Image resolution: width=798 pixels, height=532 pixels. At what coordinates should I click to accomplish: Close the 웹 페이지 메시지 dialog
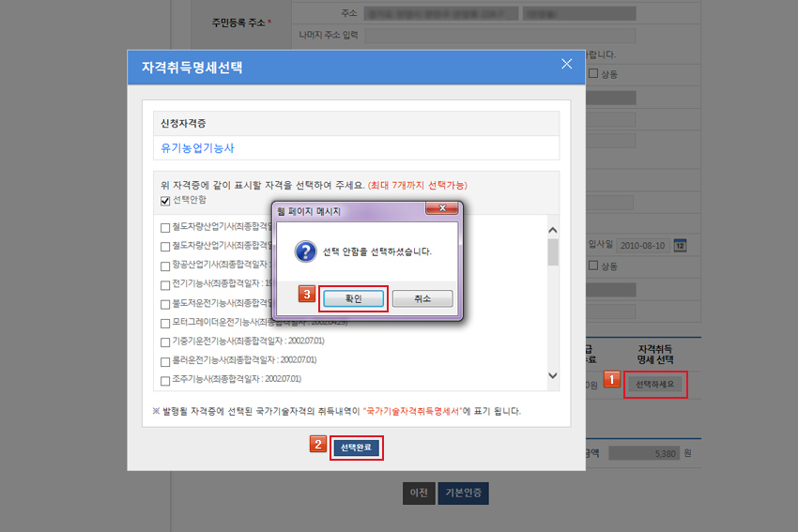442,208
